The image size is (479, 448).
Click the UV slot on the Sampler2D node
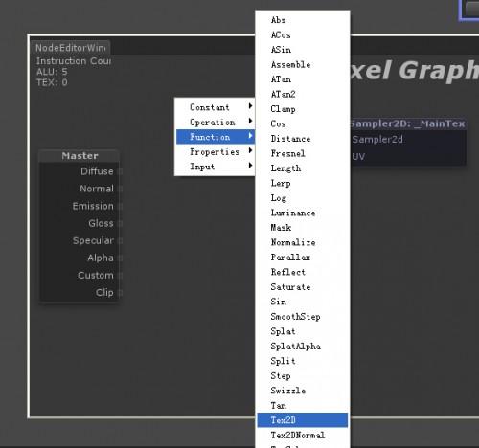tap(358, 157)
